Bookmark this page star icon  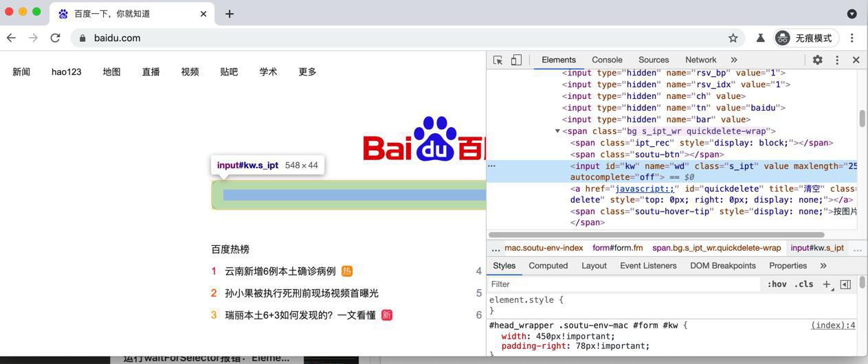point(733,38)
